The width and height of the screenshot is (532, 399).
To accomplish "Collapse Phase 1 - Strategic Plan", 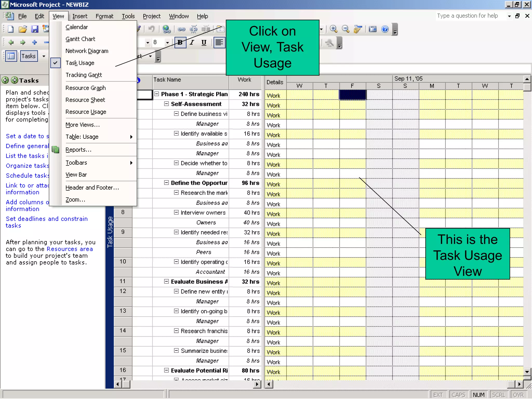I will tap(157, 94).
